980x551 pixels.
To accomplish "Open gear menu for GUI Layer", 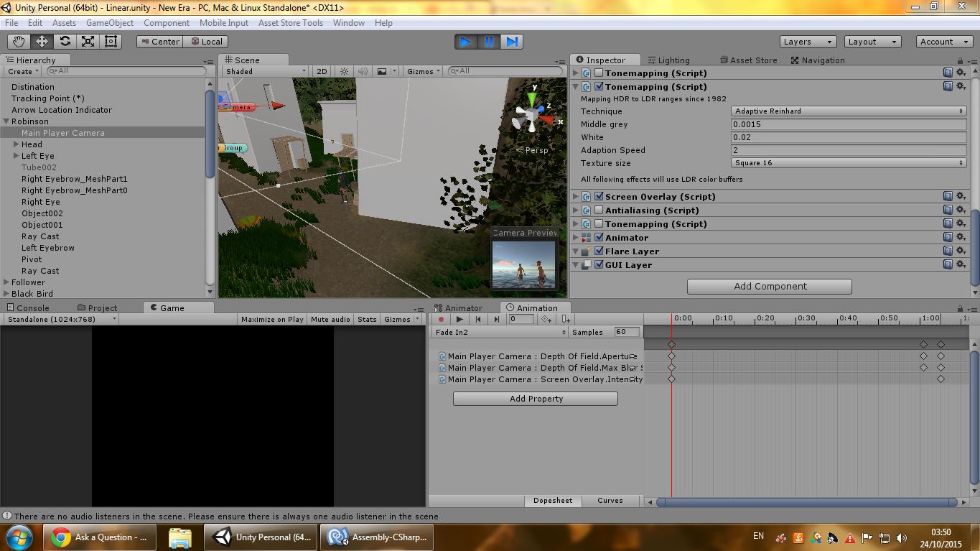I will point(961,265).
